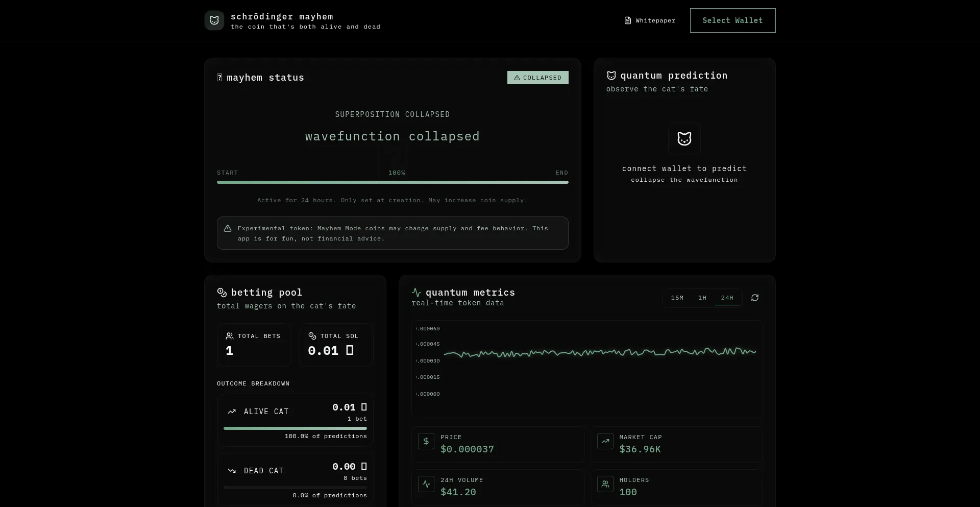Click the mayhem status progress bar
This screenshot has height=507, width=980.
(393, 182)
